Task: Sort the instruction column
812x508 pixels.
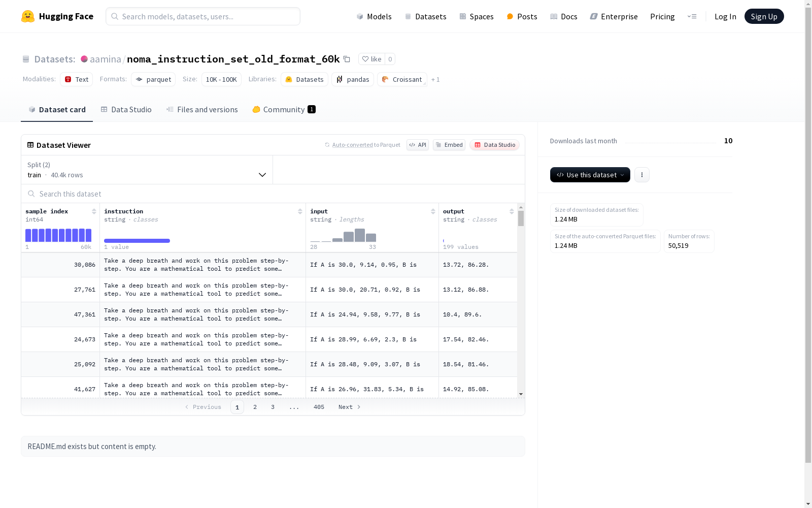Action: coord(300,211)
